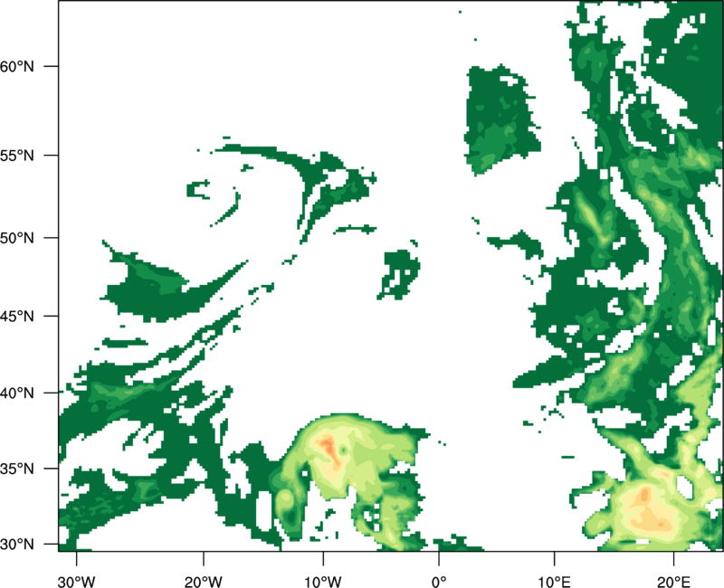Click the 20°E longitude label
Image resolution: width=724 pixels, height=588 pixels.
click(x=673, y=582)
